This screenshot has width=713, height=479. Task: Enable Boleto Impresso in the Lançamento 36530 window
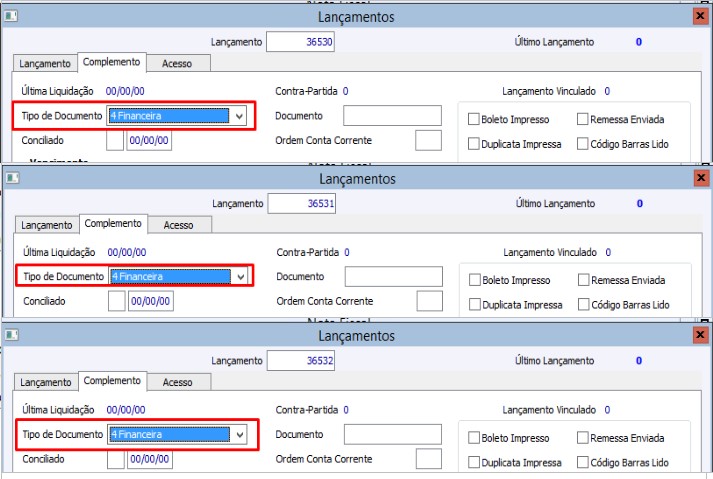pos(474,120)
